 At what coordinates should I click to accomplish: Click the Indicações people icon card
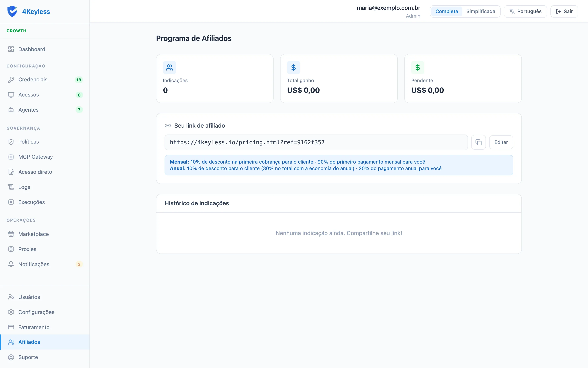coord(169,67)
